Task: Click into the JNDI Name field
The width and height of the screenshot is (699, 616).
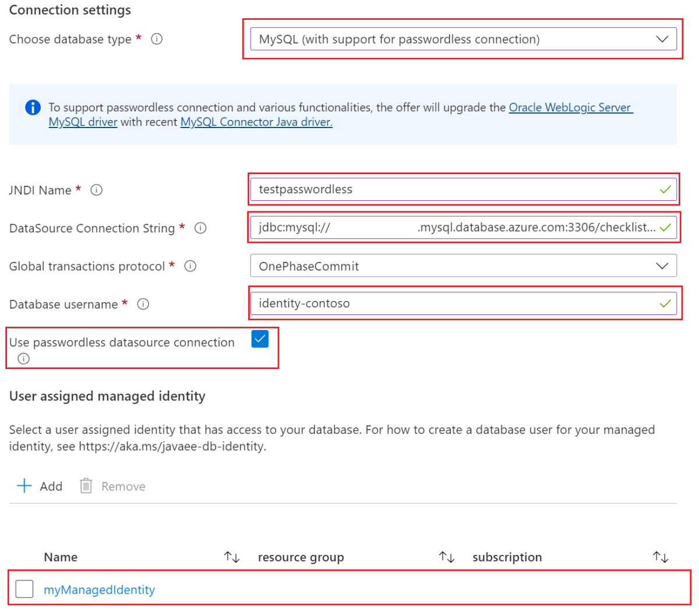Action: click(454, 190)
